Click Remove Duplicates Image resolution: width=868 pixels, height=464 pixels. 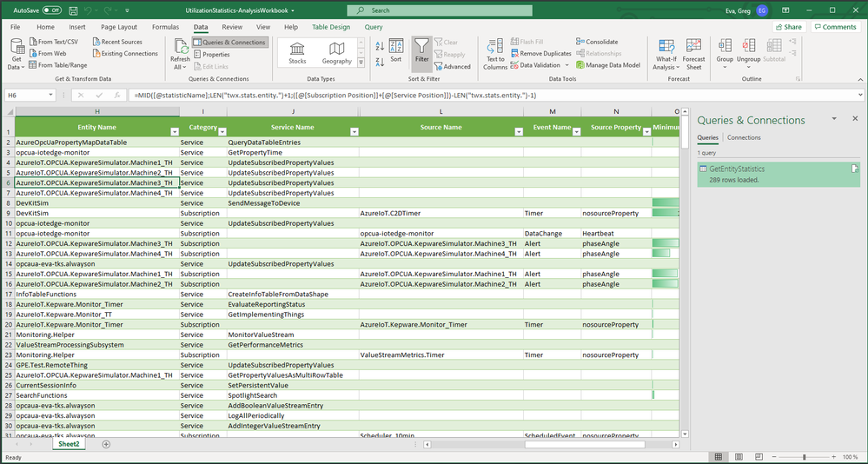pos(540,53)
